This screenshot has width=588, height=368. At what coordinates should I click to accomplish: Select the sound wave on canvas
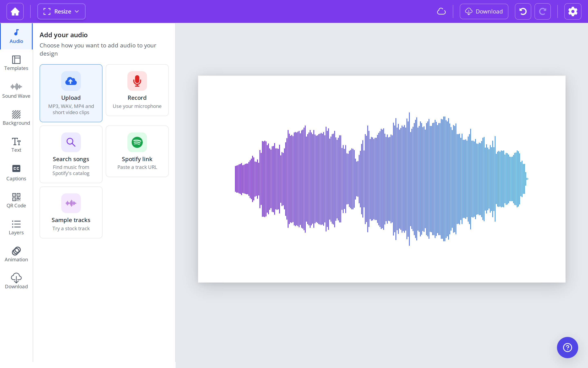point(381,179)
